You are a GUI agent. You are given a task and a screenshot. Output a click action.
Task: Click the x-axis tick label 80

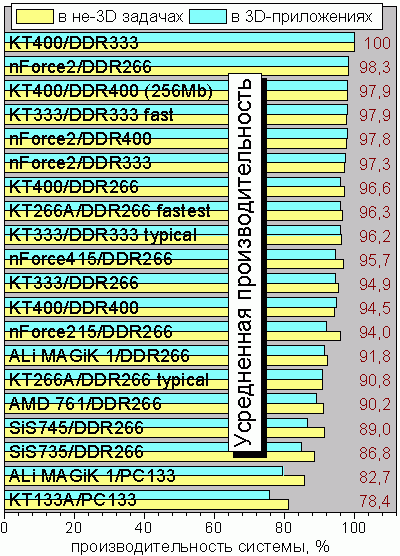[284, 527]
